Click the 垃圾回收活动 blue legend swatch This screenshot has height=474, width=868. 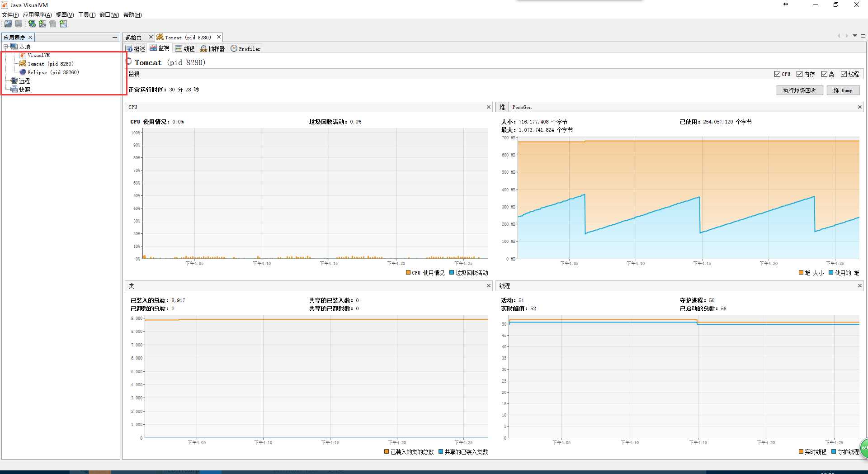click(452, 273)
